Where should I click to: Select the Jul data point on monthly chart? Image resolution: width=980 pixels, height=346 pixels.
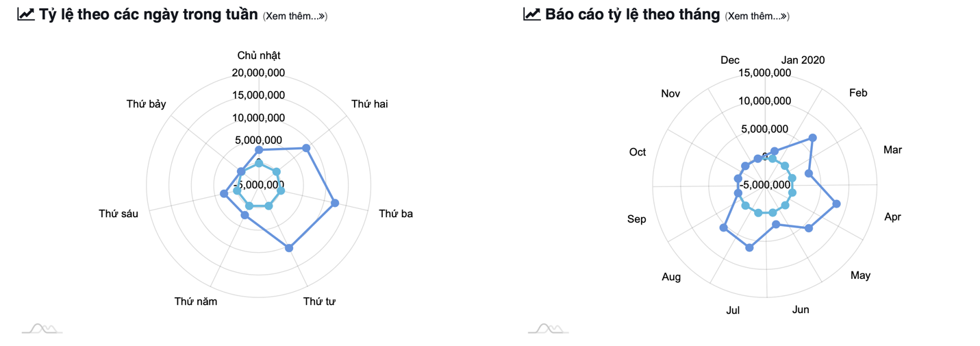pos(749,247)
